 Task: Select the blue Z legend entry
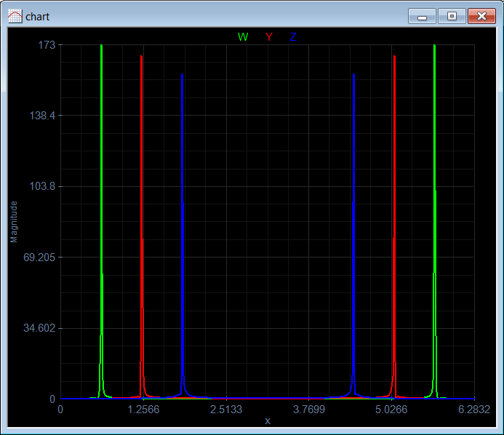293,37
